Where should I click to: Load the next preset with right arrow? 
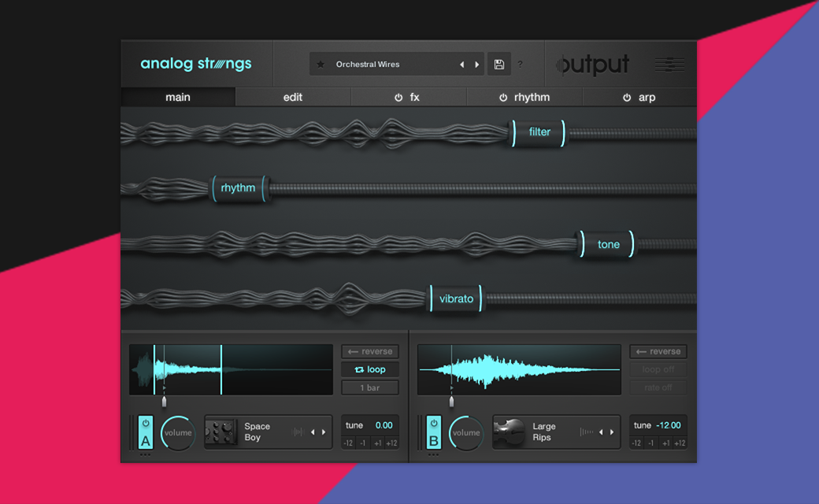pyautogui.click(x=477, y=65)
